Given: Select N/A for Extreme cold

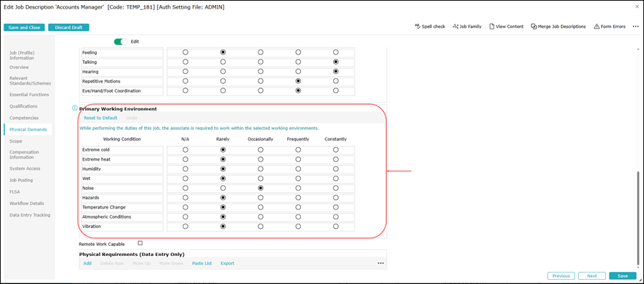Looking at the screenshot, I should (x=186, y=150).
